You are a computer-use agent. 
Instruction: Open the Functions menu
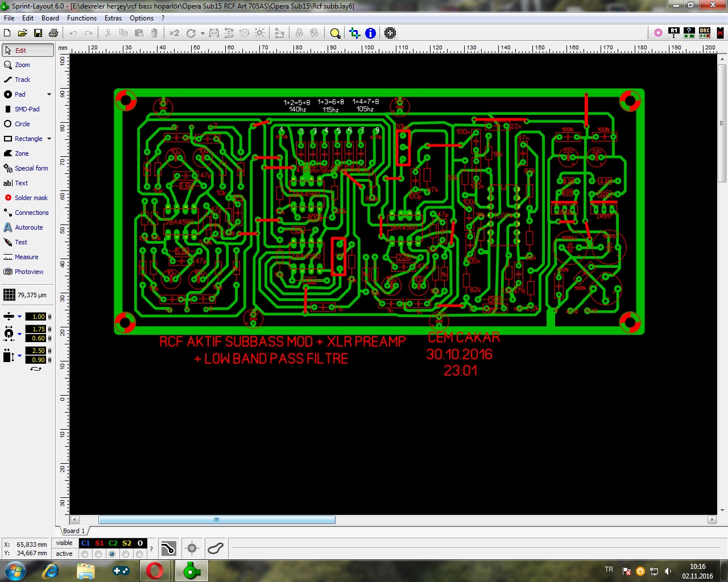coord(82,18)
